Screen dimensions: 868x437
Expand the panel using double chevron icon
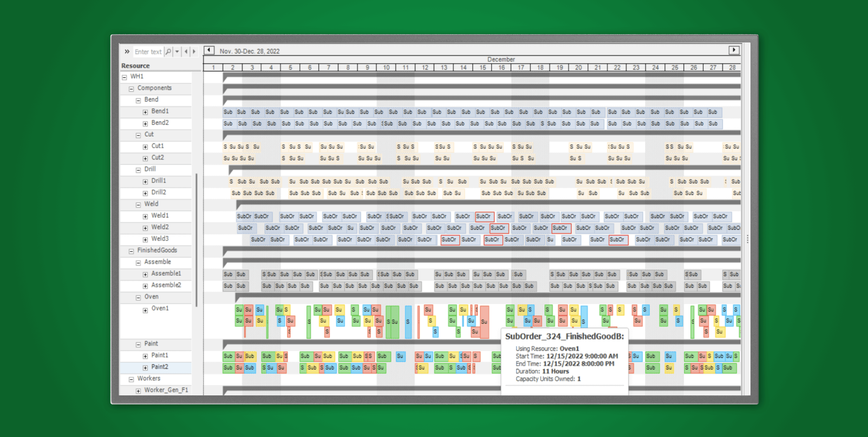pyautogui.click(x=127, y=52)
